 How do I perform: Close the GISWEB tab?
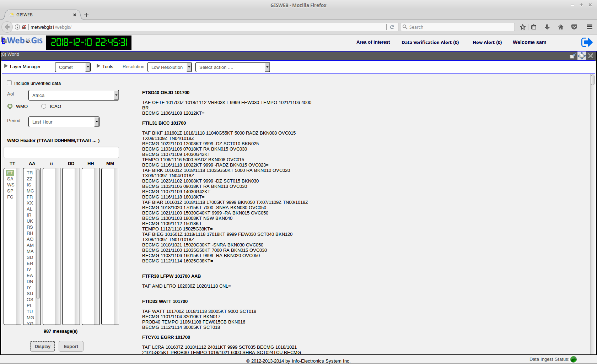(x=75, y=15)
